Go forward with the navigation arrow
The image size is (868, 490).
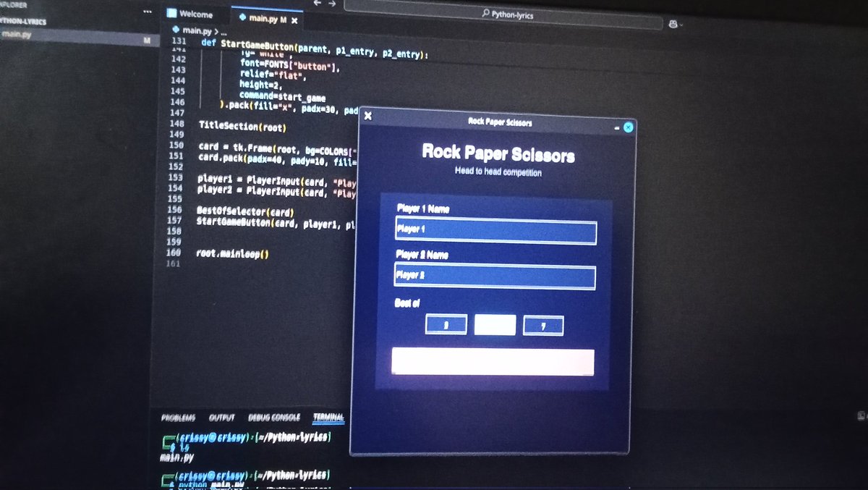pos(333,4)
